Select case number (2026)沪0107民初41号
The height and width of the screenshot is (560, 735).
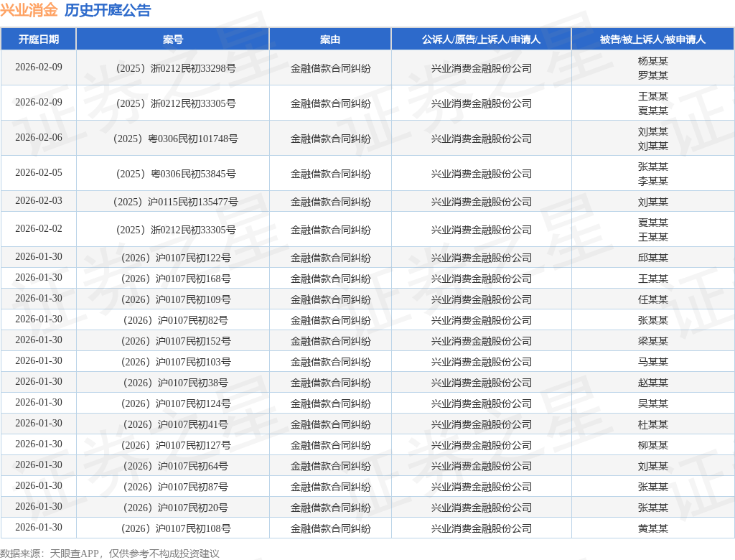(x=176, y=424)
